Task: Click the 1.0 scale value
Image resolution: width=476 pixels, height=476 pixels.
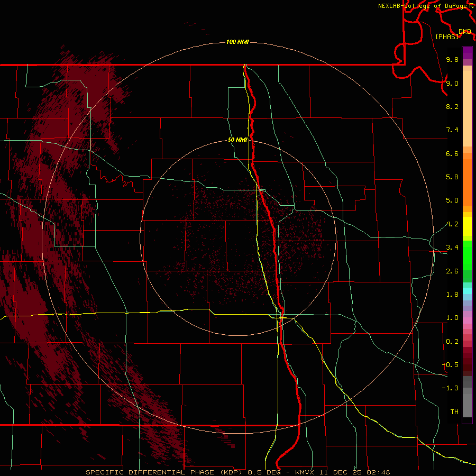Action: pyautogui.click(x=452, y=318)
